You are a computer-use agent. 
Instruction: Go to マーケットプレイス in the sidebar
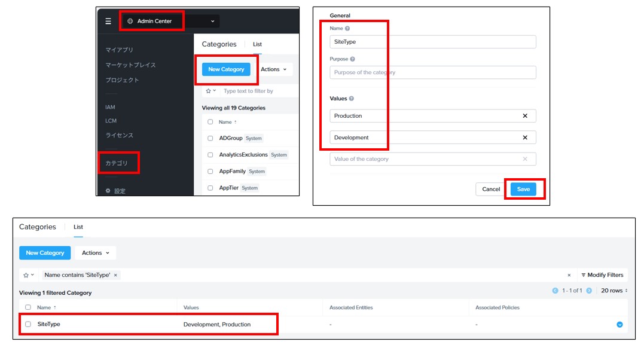pos(130,65)
